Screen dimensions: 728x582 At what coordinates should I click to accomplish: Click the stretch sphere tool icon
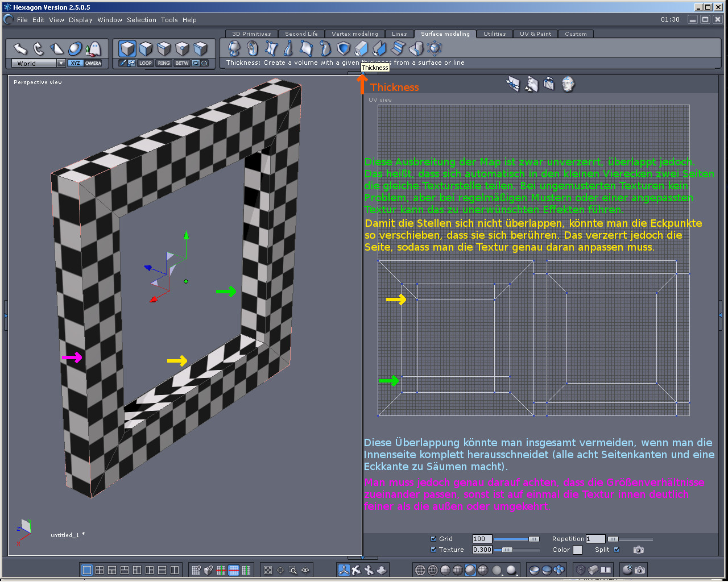[x=75, y=48]
